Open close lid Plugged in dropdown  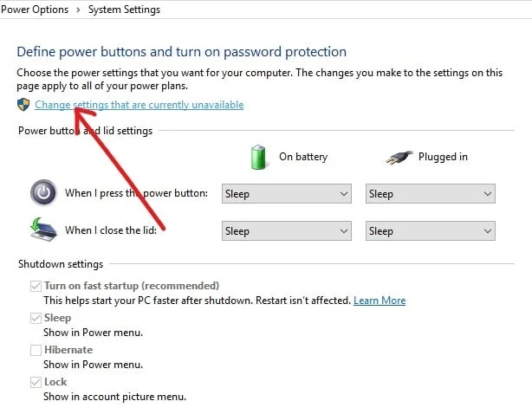coord(430,231)
